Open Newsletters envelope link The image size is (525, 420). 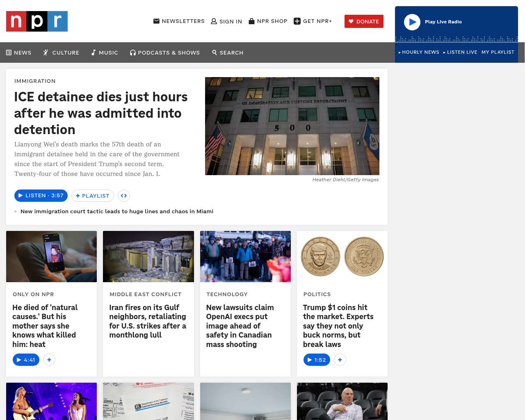pyautogui.click(x=179, y=21)
